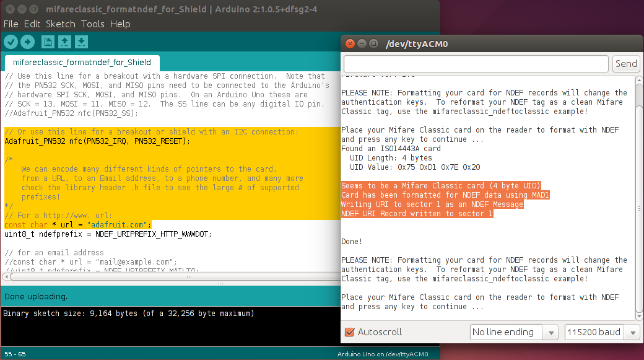644x360 pixels.
Task: Click the serial monitor message input field
Action: (x=475, y=63)
